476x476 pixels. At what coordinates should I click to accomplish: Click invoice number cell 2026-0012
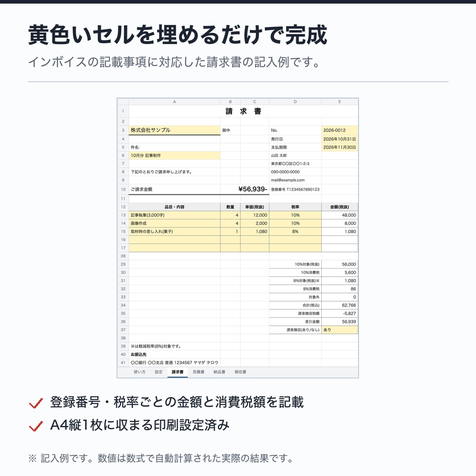340,130
